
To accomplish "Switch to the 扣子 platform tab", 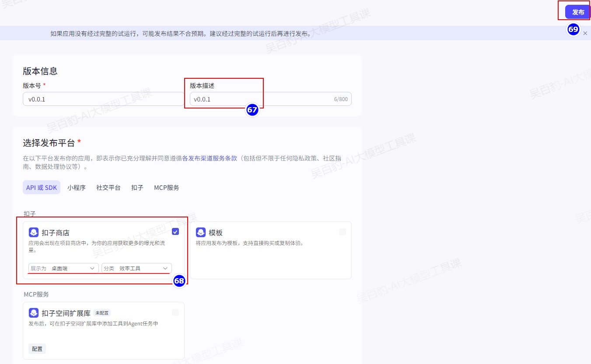I will pos(137,188).
